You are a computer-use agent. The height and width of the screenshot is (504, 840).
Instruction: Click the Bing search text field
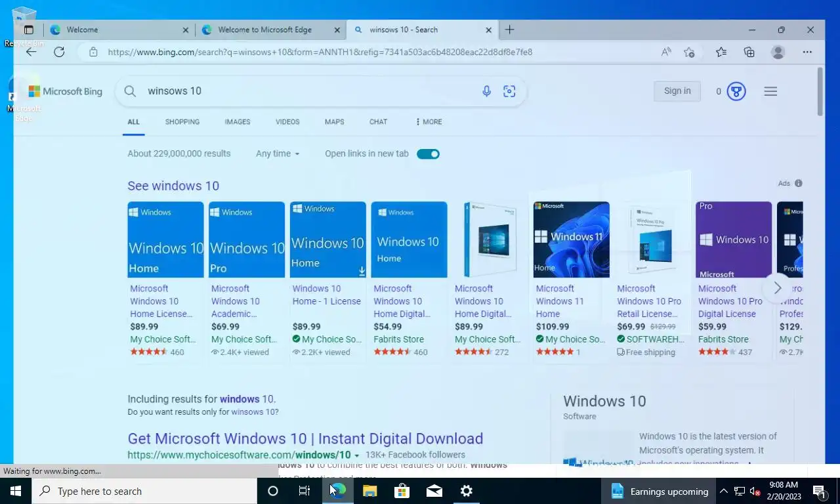(x=308, y=91)
